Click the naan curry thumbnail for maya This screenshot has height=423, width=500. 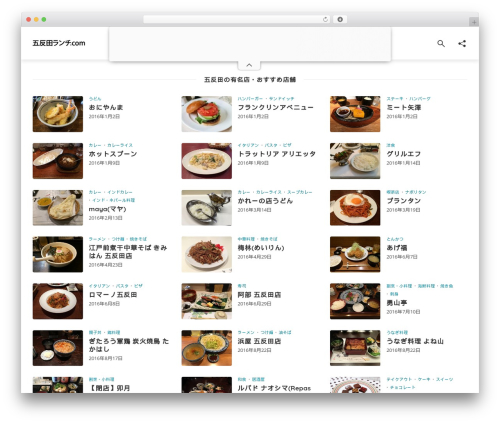click(x=58, y=208)
